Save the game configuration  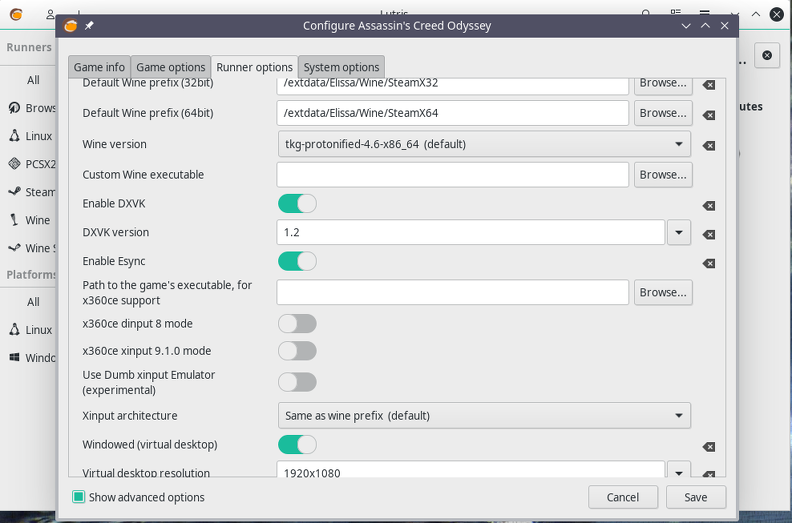point(696,497)
